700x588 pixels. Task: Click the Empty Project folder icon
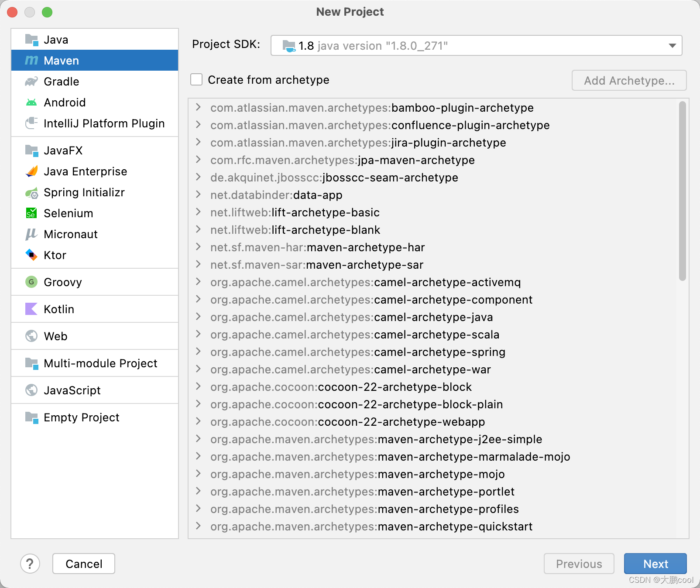(31, 417)
